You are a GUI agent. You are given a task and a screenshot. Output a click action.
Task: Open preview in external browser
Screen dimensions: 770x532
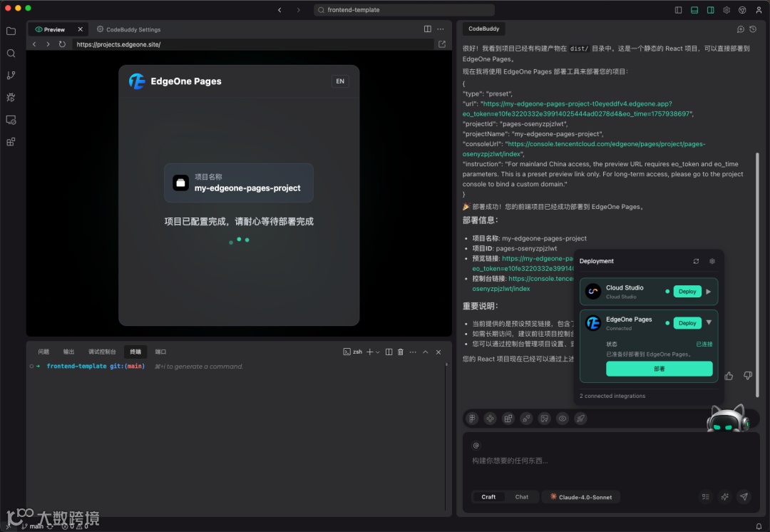[442, 44]
